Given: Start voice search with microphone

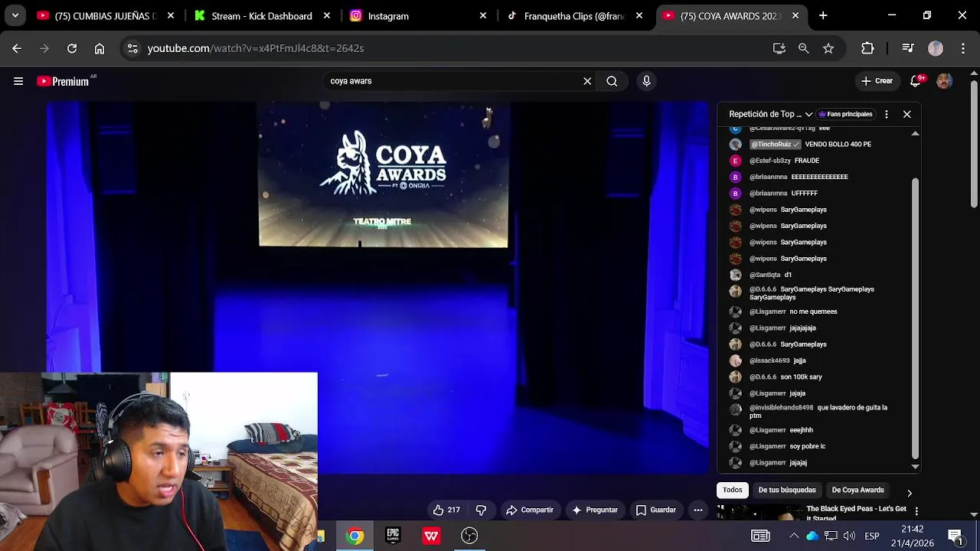Looking at the screenshot, I should [647, 81].
